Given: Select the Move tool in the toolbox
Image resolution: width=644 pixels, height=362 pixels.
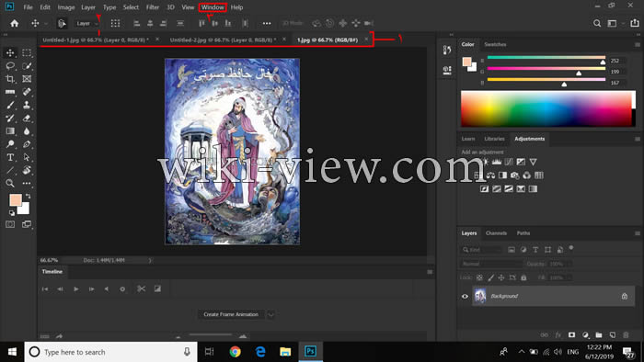Looking at the screenshot, I should pyautogui.click(x=10, y=52).
